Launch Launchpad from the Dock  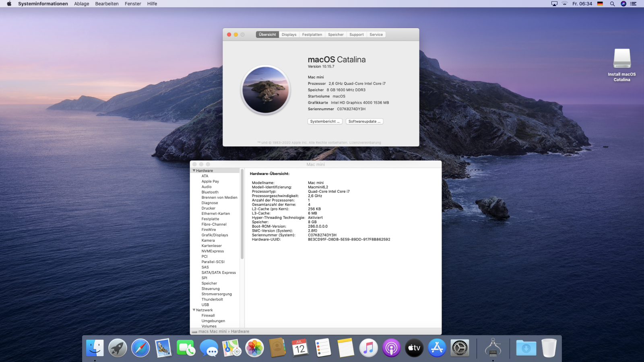pos(118,348)
